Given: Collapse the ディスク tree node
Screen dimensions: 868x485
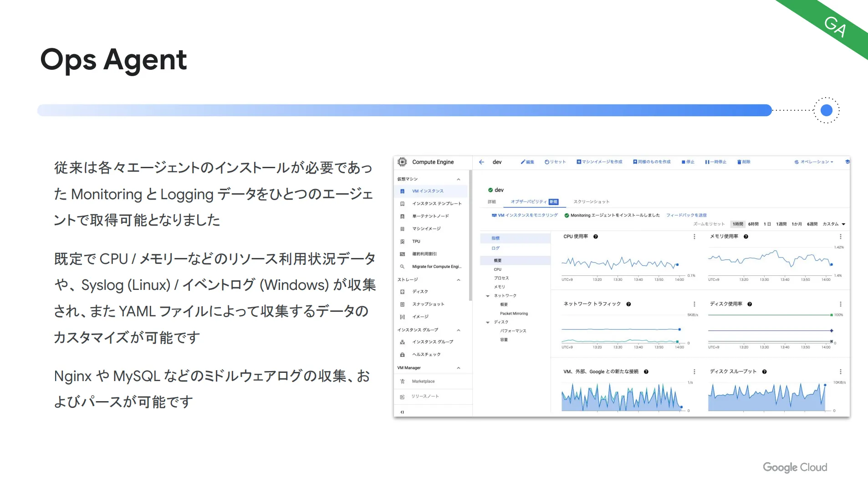Looking at the screenshot, I should point(488,322).
